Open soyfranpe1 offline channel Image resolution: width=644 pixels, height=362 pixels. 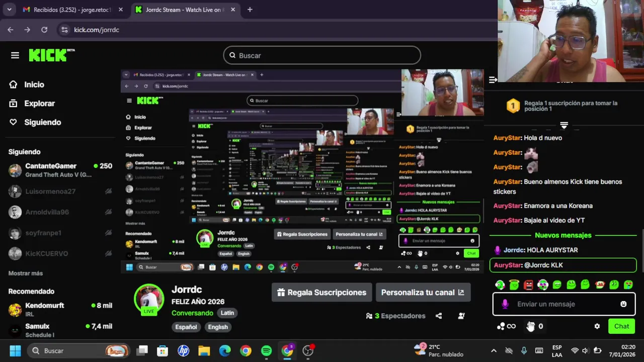(60, 233)
